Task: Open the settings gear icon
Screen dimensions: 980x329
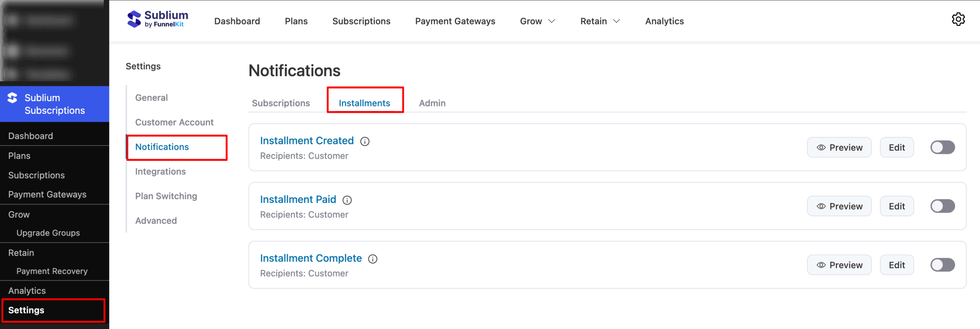Action: click(958, 19)
